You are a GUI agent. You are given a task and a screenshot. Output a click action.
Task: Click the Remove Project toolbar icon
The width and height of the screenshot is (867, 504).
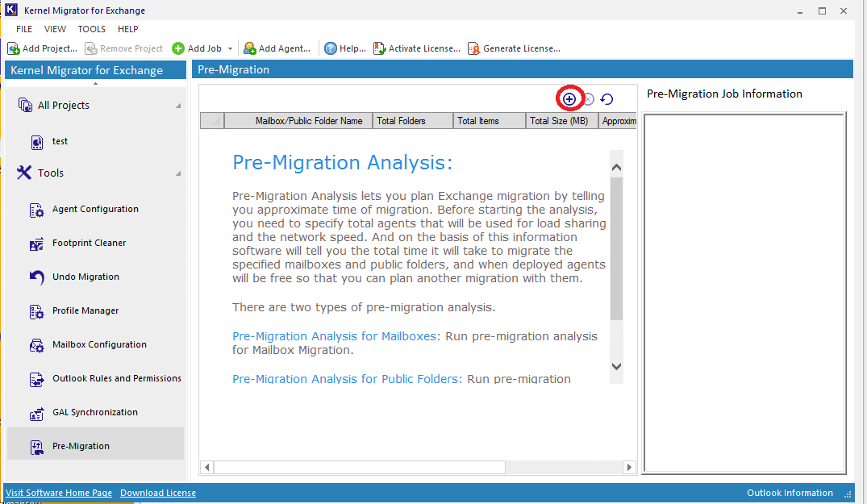pos(90,48)
